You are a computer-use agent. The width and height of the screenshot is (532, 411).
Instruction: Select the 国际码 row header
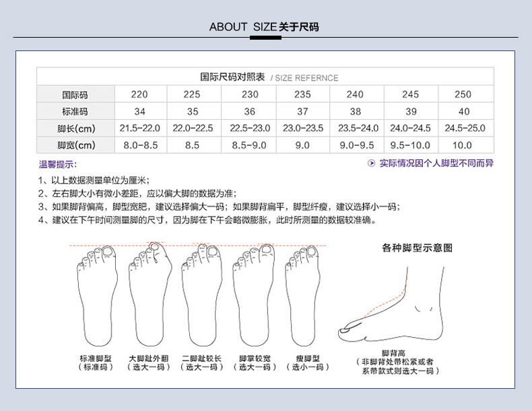75,95
